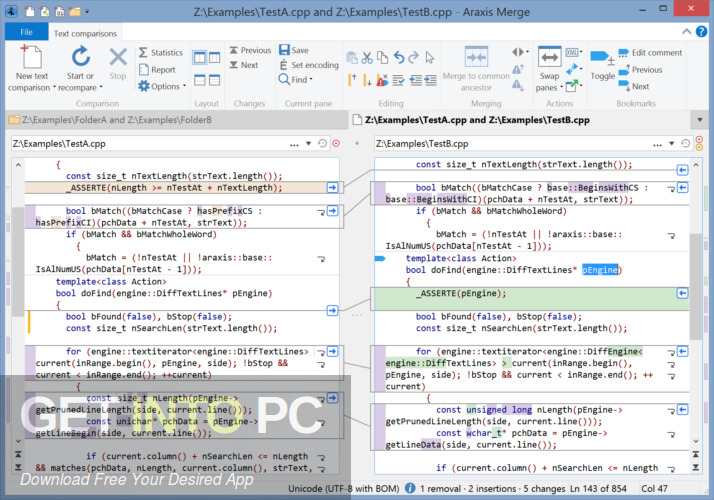Click the history clock icon for TestA.cpp
This screenshot has width=714, height=500.
322,143
